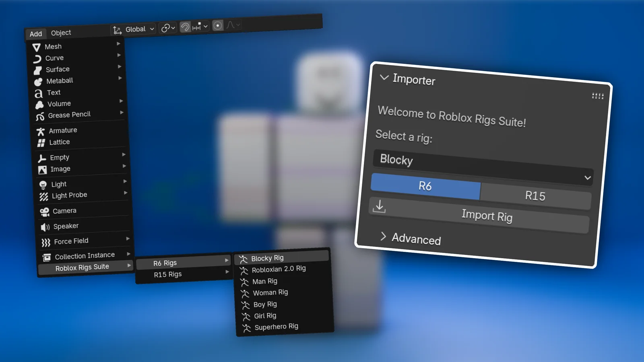Open the Object menu in the header
The image size is (644, 362).
point(61,33)
